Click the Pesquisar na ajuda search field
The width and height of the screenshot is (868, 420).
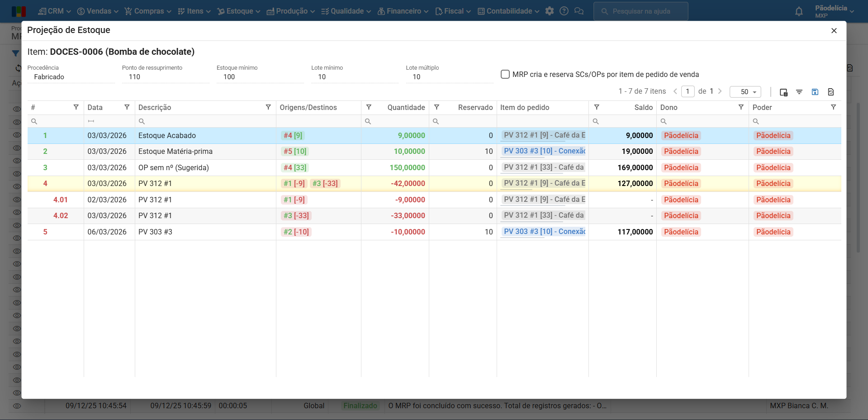tap(641, 11)
